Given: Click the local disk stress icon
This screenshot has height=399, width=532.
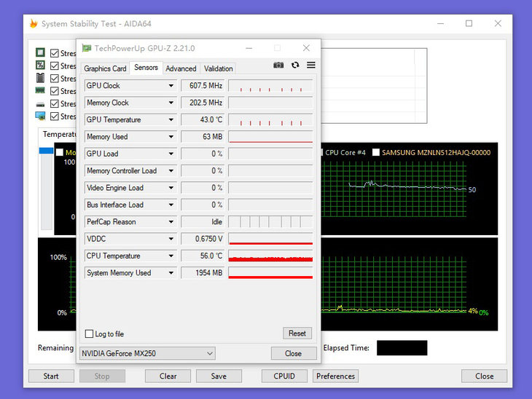Looking at the screenshot, I should click(40, 104).
